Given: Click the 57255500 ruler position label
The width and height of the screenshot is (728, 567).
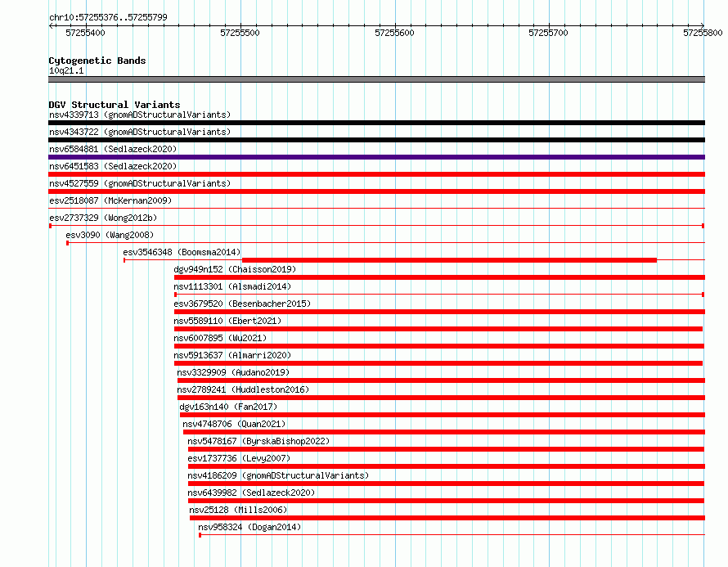Looking at the screenshot, I should [x=240, y=33].
